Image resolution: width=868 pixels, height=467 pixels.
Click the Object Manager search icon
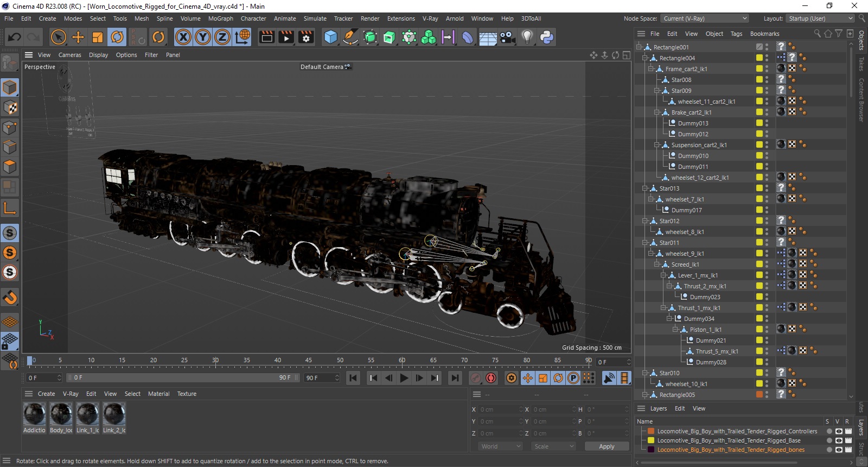[x=817, y=34]
